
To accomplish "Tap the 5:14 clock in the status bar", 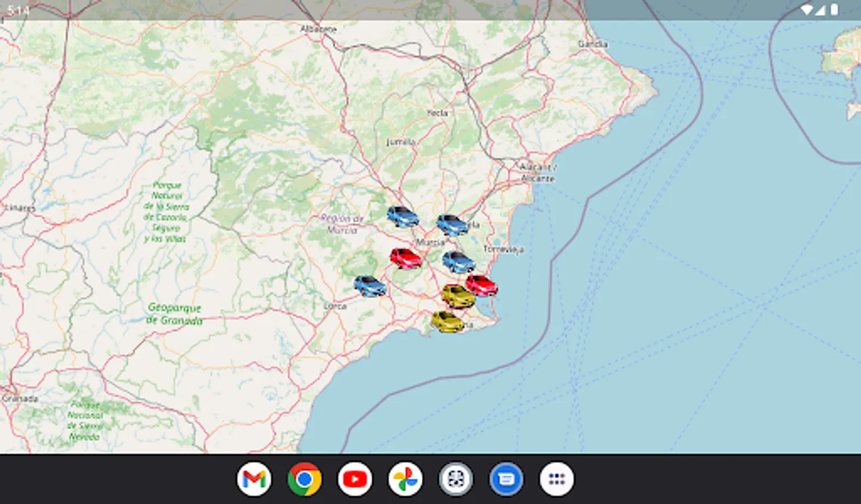I will click(x=18, y=10).
